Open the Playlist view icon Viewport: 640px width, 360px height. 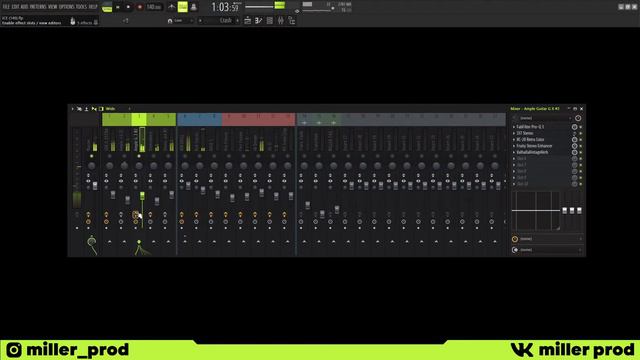coord(247,20)
